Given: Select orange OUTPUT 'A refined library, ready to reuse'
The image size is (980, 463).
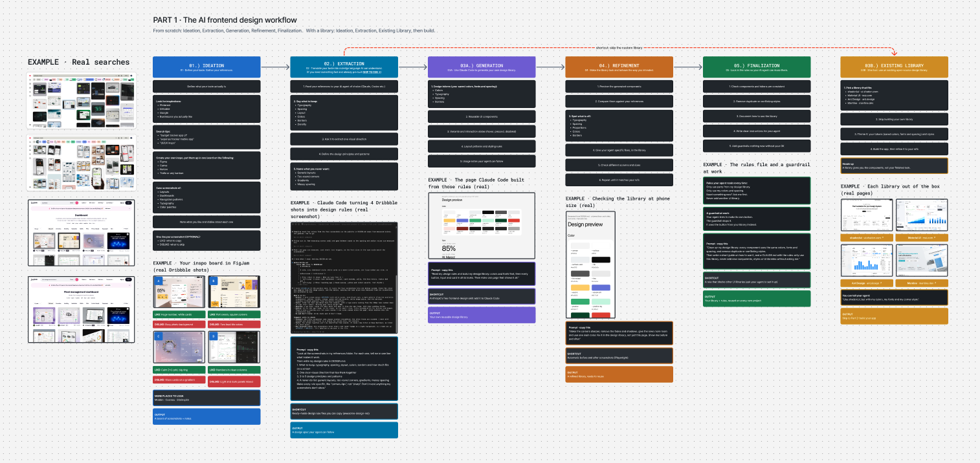Looking at the screenshot, I should tap(619, 374).
